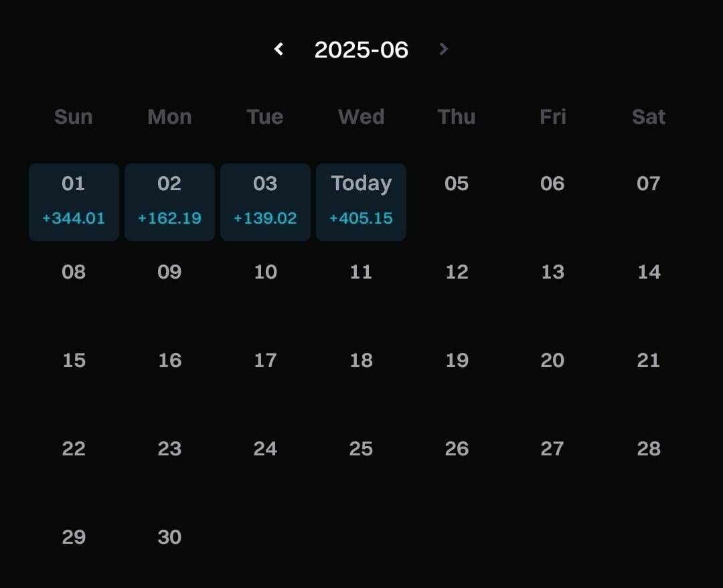Click date 23 in calendar

pyautogui.click(x=169, y=449)
